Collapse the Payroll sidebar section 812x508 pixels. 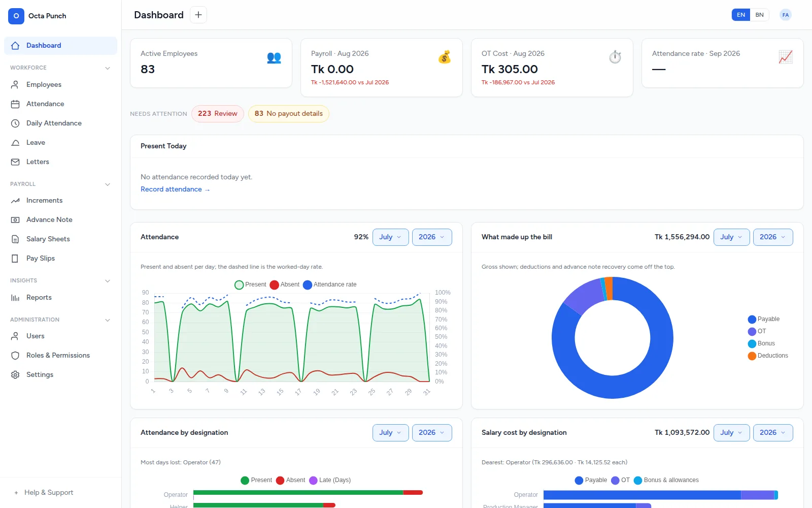107,184
